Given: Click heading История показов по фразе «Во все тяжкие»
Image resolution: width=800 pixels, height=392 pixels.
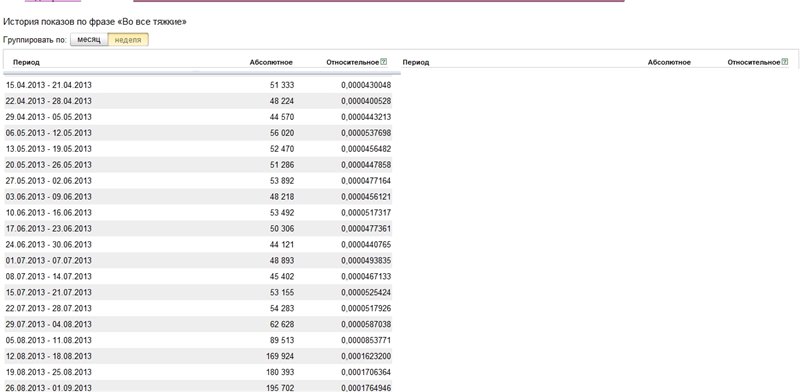Looking at the screenshot, I should click(x=95, y=22).
